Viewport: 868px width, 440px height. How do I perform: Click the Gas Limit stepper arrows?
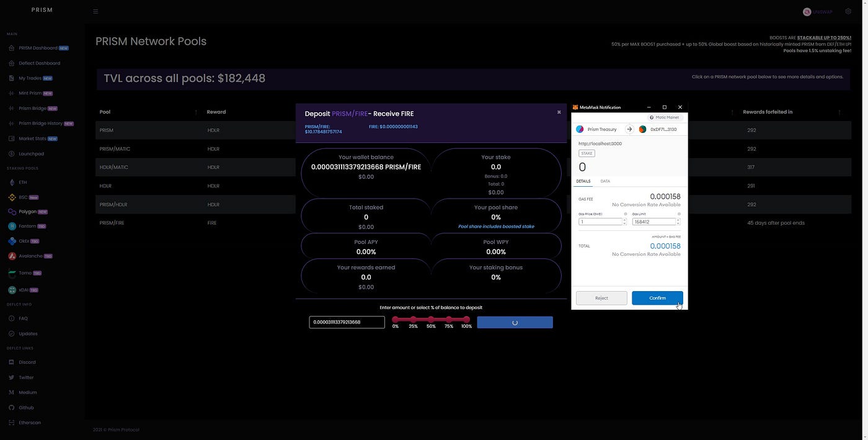coord(678,222)
